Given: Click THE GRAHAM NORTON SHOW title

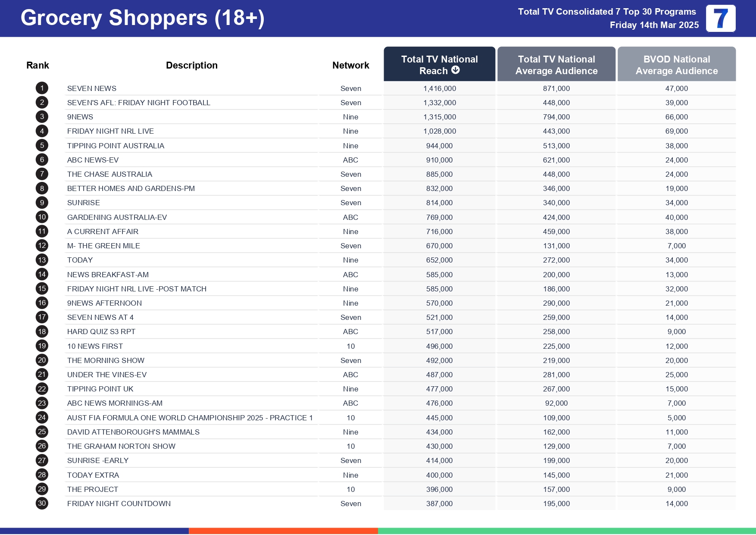Looking at the screenshot, I should pyautogui.click(x=121, y=446).
